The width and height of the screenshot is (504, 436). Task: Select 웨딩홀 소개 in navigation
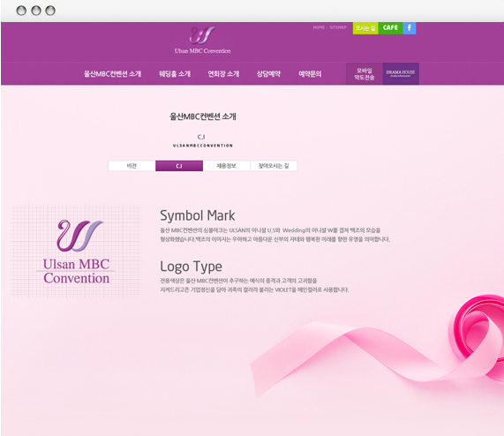point(175,74)
